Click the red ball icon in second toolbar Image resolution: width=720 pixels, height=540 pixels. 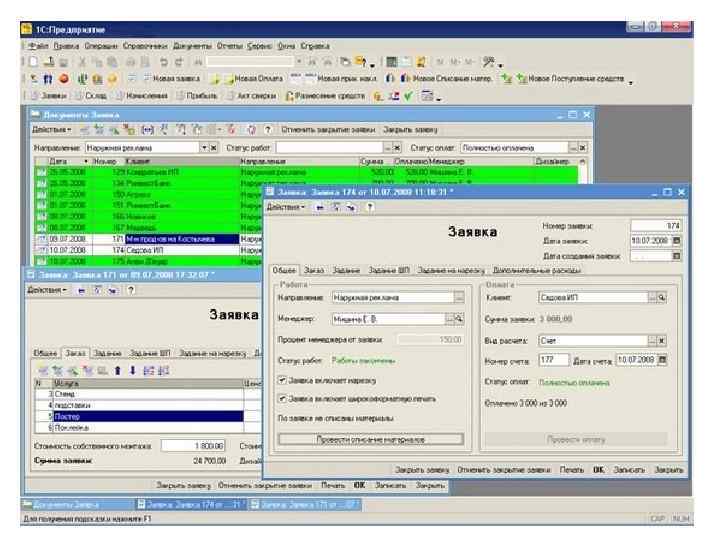coord(64,79)
